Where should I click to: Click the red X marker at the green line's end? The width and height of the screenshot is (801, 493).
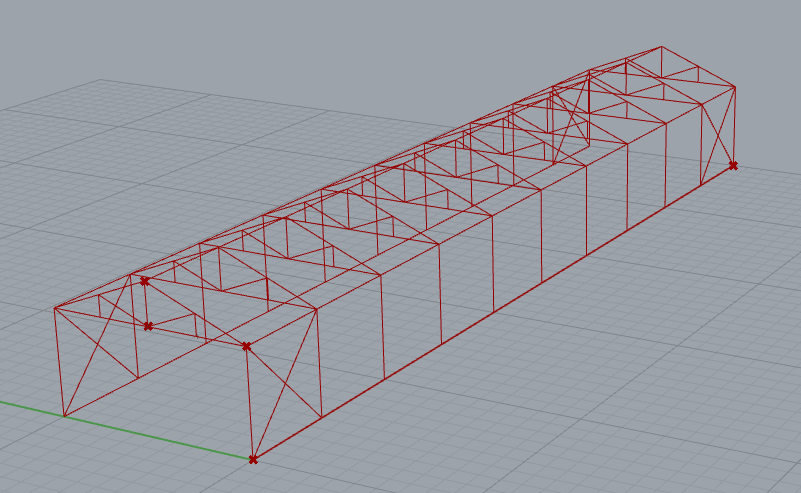[x=253, y=459]
